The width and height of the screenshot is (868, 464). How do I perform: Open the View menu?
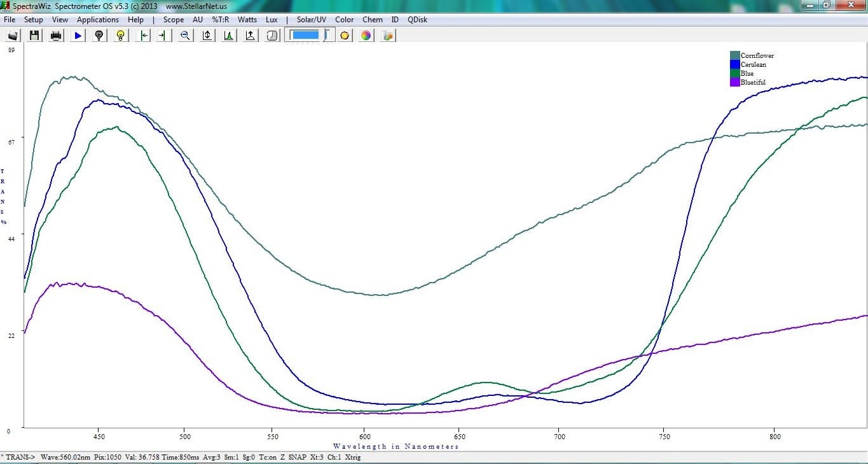[x=60, y=20]
